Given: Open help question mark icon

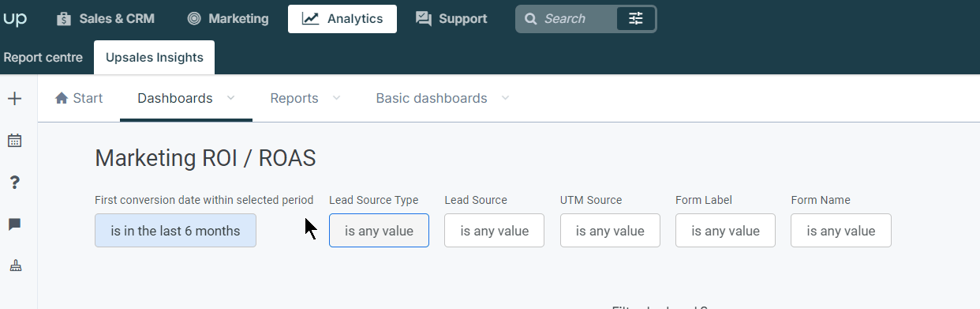Looking at the screenshot, I should tap(14, 183).
